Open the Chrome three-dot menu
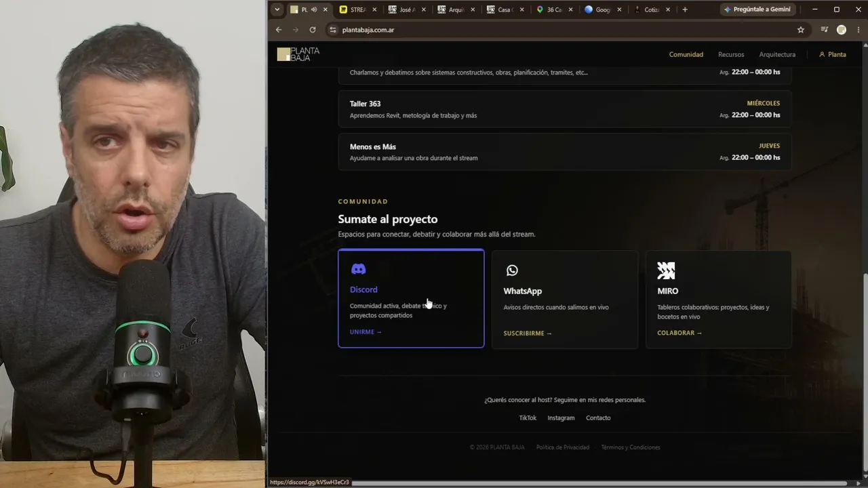This screenshot has height=488, width=868. click(858, 30)
